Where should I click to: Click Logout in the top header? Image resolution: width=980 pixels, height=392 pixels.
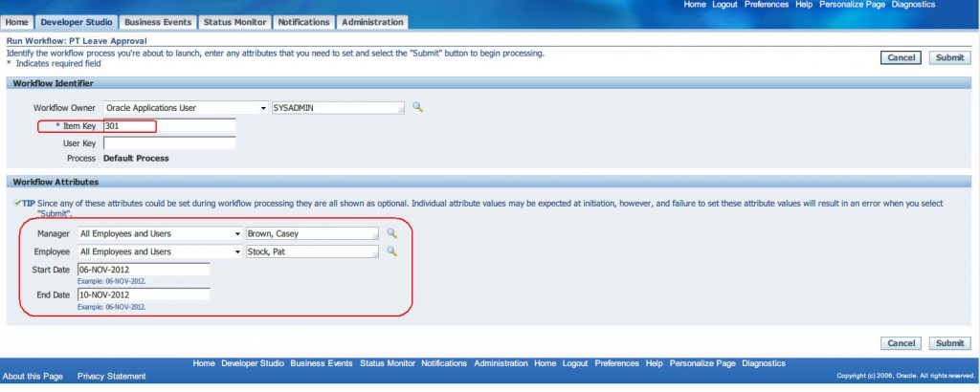(725, 5)
